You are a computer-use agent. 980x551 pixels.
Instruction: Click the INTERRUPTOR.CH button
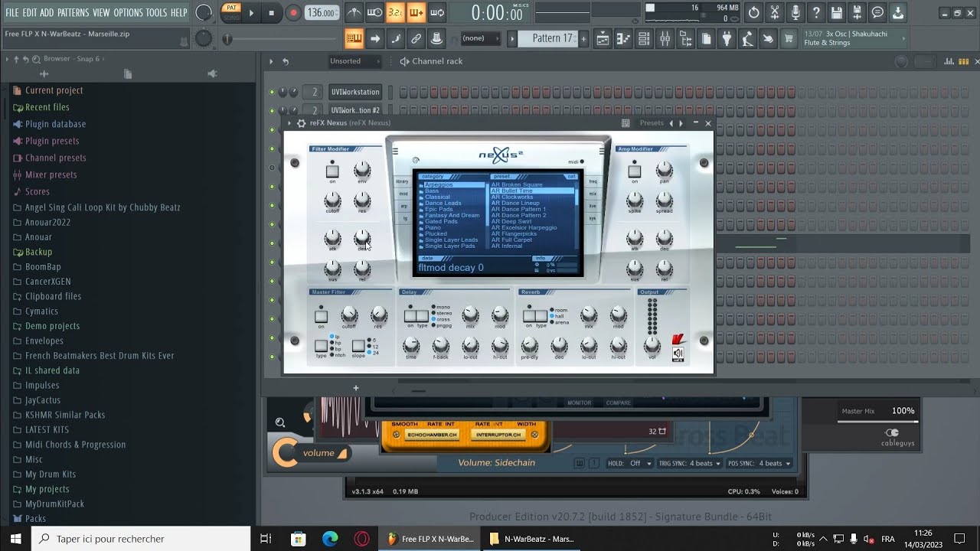click(x=498, y=435)
